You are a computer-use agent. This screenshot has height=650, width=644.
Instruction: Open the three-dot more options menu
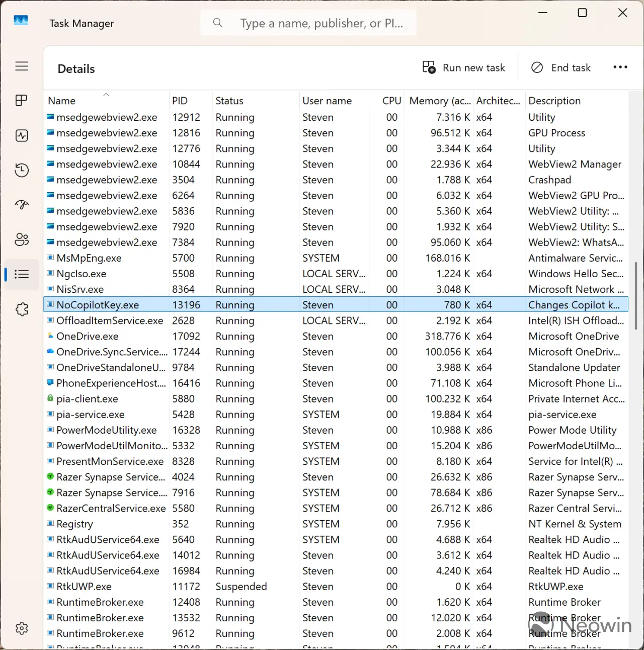[620, 67]
